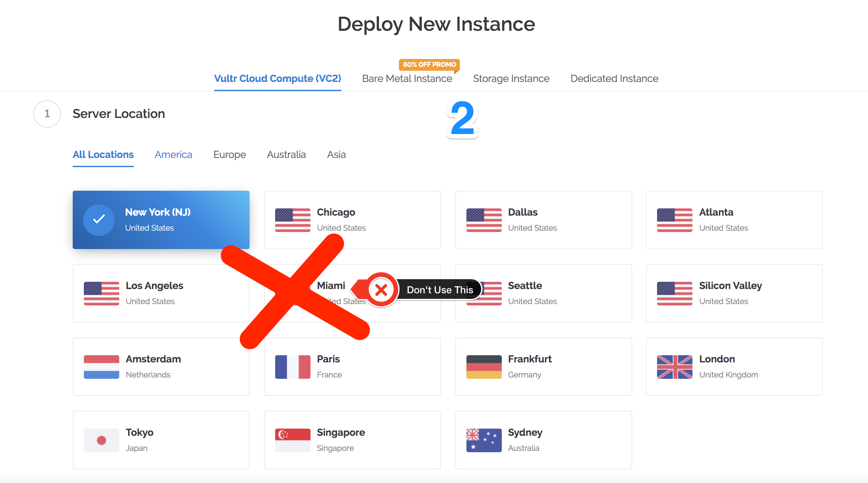Filter locations by America
This screenshot has width=868, height=483.
[x=174, y=155]
